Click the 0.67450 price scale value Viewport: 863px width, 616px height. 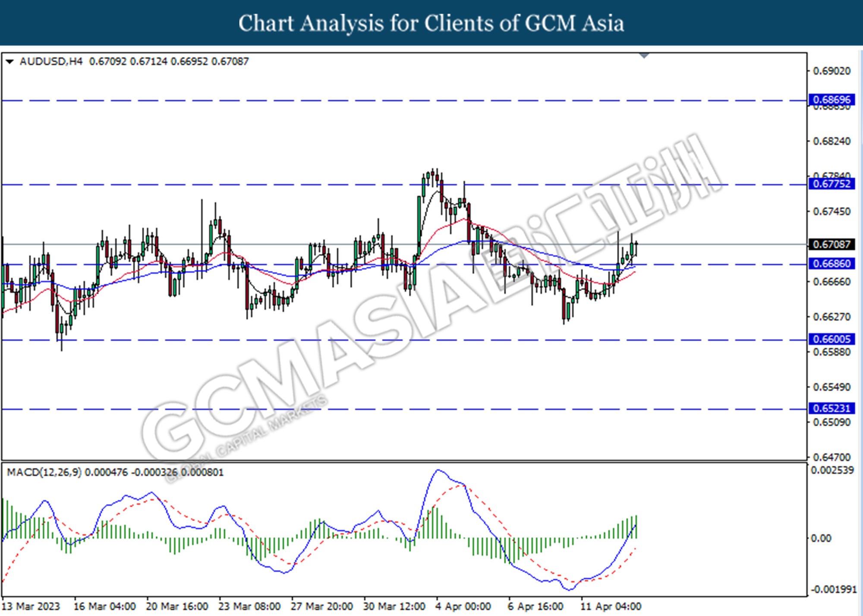(x=832, y=212)
